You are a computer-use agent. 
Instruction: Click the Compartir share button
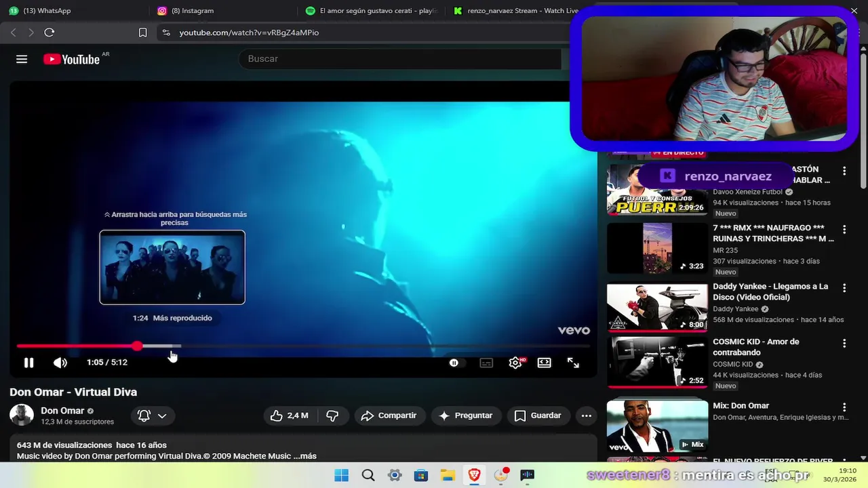[x=389, y=415]
